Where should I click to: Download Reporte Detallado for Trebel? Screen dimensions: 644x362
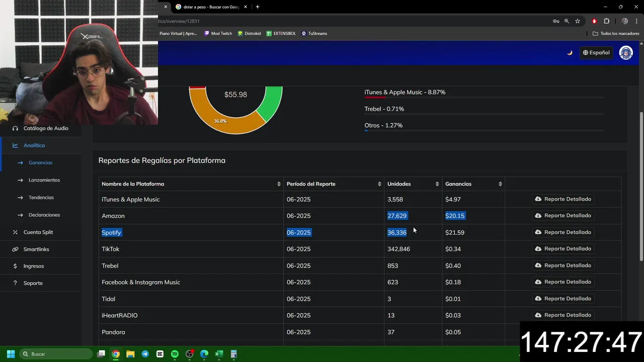[563, 265]
